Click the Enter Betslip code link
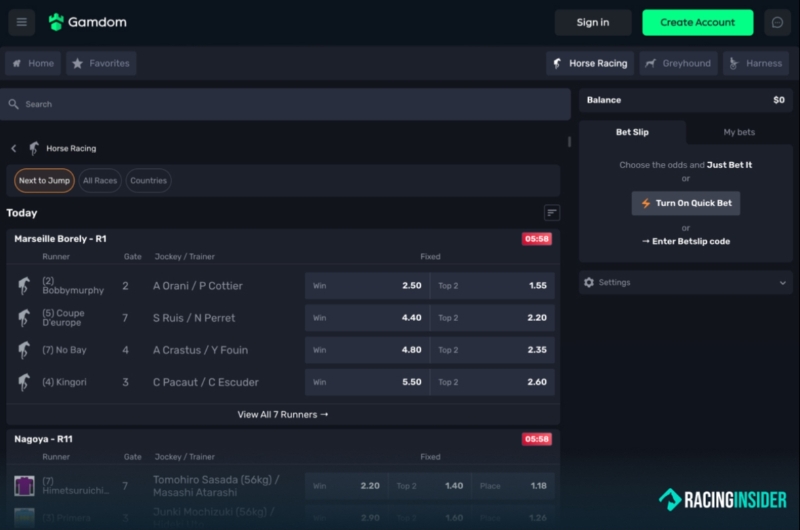The width and height of the screenshot is (800, 530). pos(686,241)
